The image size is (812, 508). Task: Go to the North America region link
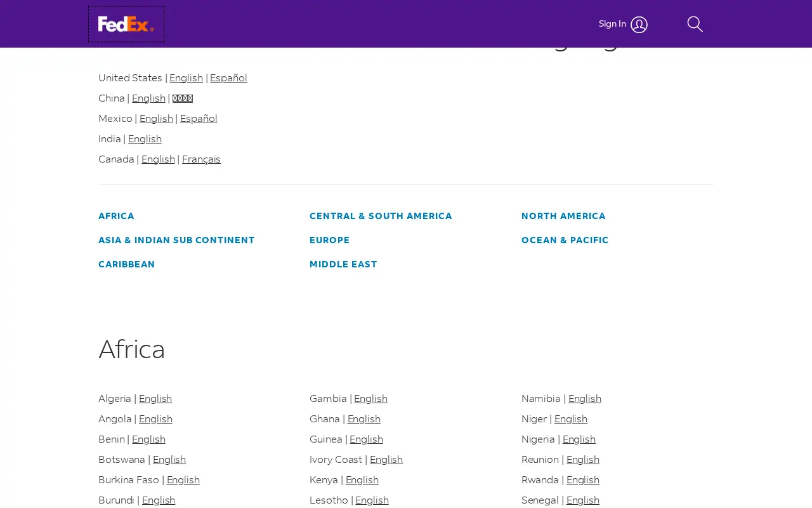[563, 216]
